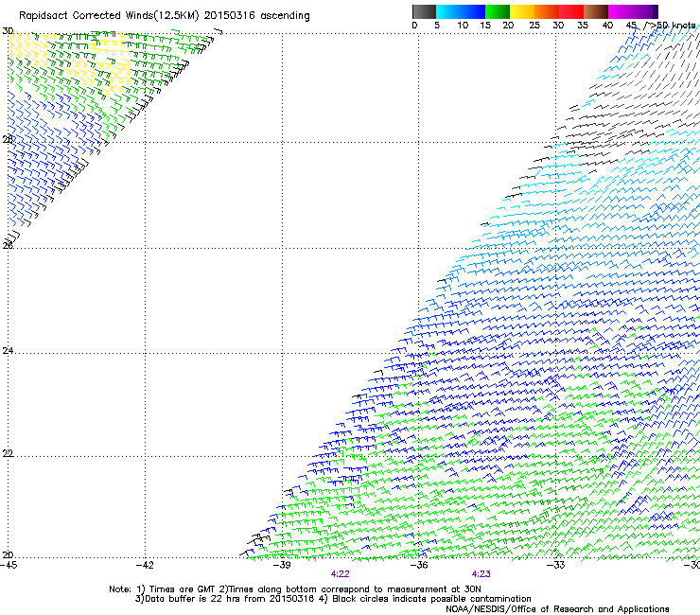700x615 pixels.
Task: Click the '10' legend scale number
Action: click(463, 26)
